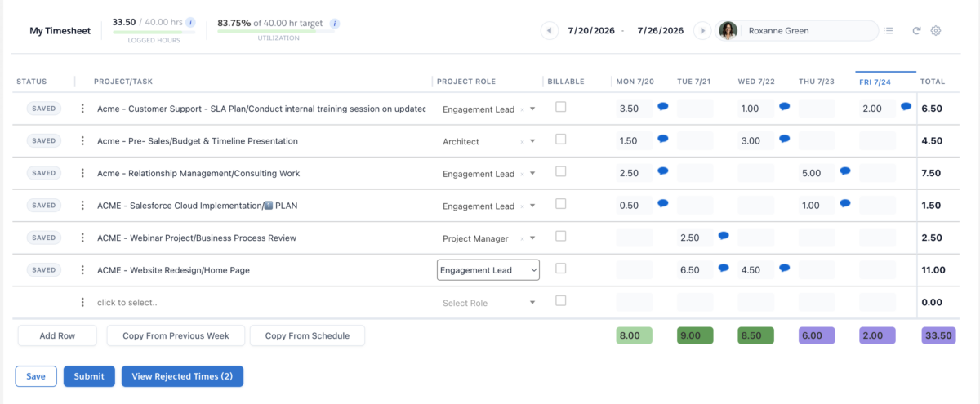Edit Monday 3.50 hours on Customer Support row

635,109
